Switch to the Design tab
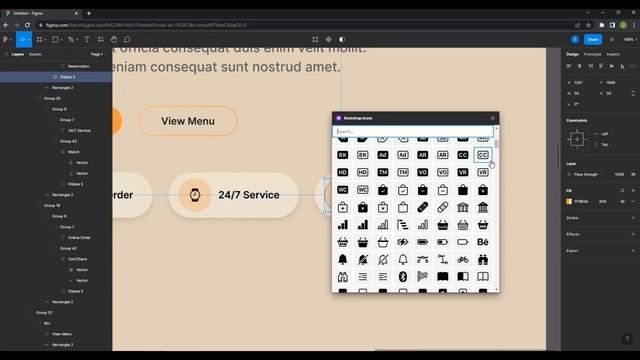 [572, 54]
